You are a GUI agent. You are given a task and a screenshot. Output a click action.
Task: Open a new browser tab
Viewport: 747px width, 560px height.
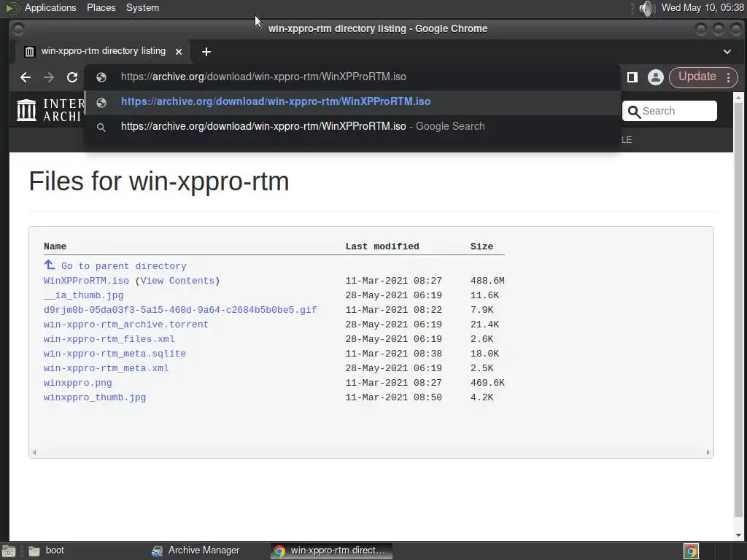(206, 52)
